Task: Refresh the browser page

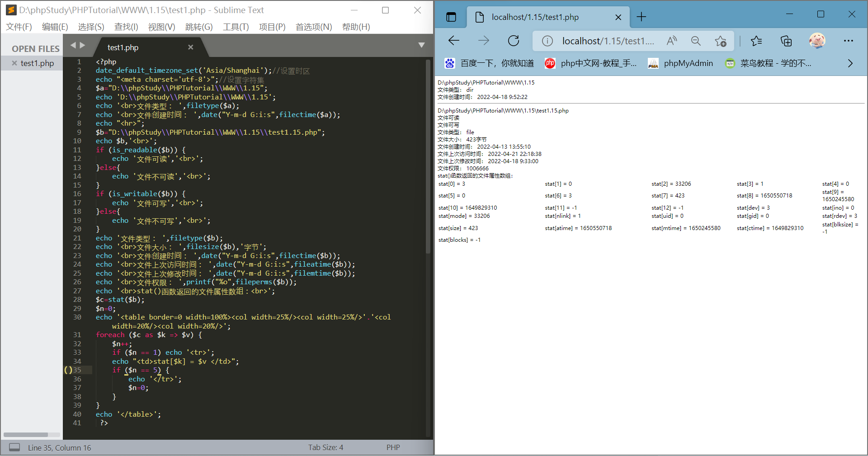Action: click(514, 41)
